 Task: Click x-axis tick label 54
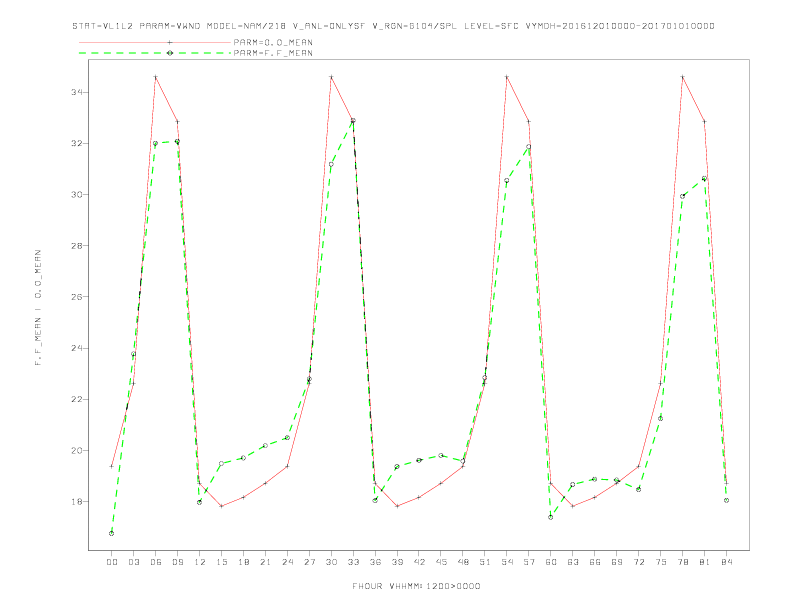507,562
